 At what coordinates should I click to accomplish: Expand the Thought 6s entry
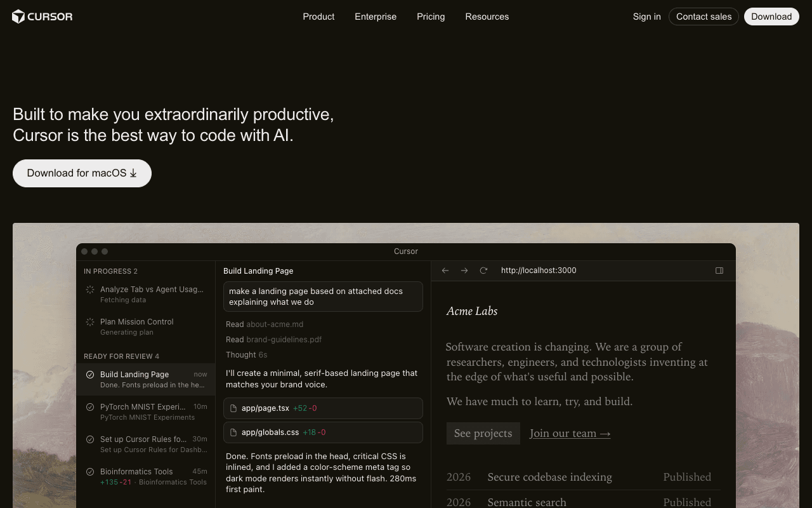point(246,355)
